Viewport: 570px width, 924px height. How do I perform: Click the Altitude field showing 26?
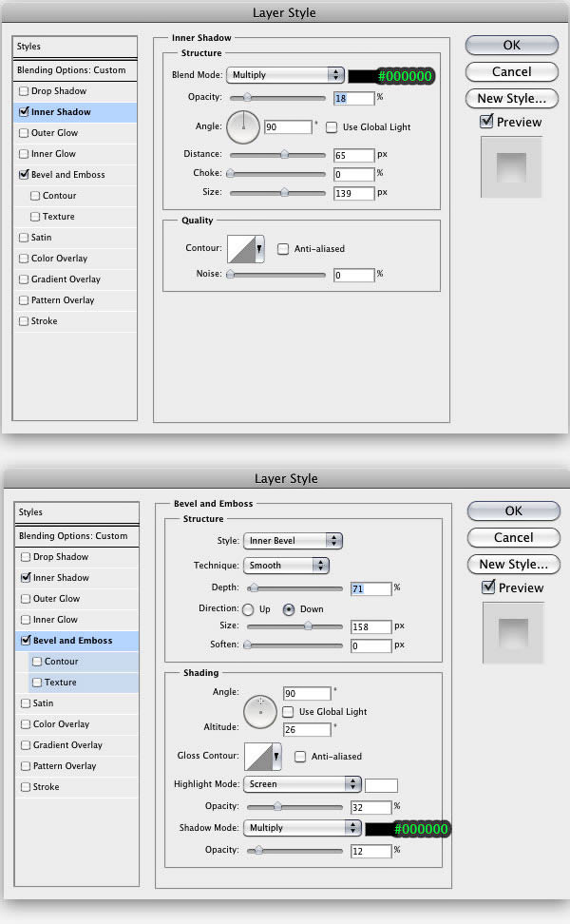(307, 729)
